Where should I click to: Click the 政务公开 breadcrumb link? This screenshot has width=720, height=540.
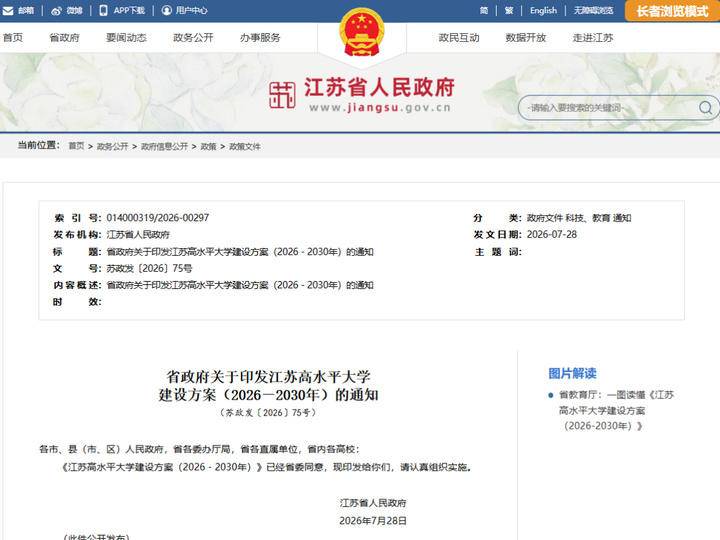(x=112, y=146)
